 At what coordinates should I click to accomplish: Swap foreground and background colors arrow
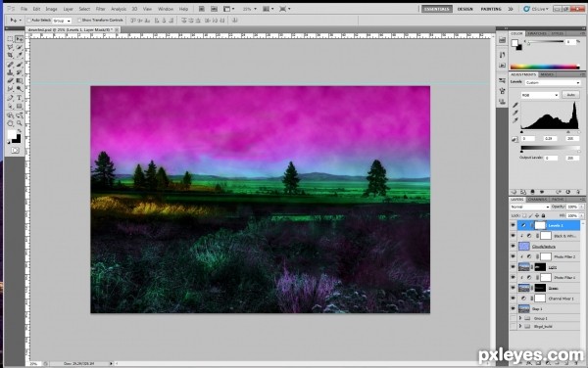pyautogui.click(x=19, y=130)
